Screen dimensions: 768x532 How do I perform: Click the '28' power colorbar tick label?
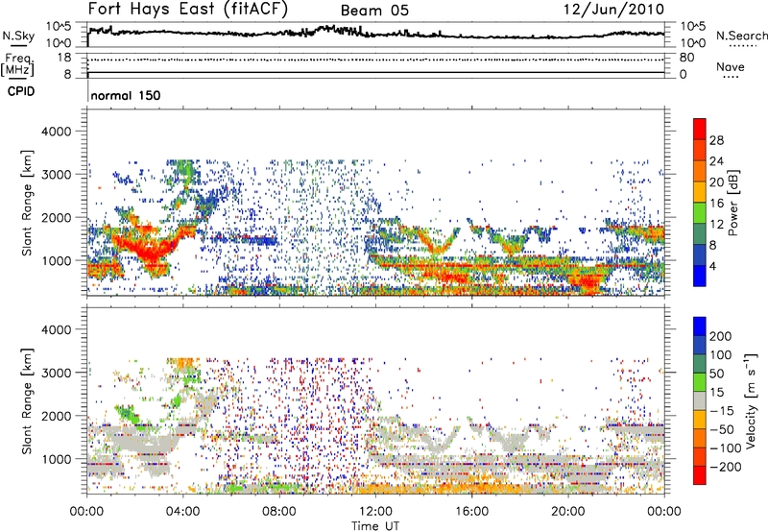click(x=716, y=140)
